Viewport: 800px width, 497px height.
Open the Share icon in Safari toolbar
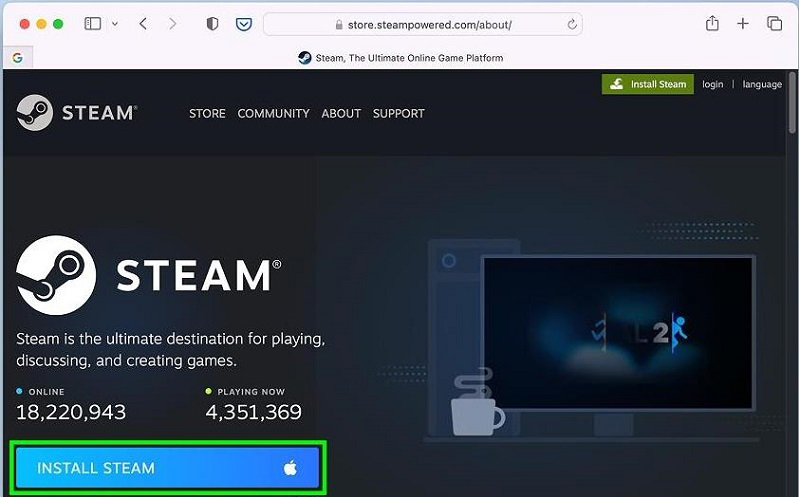[712, 24]
